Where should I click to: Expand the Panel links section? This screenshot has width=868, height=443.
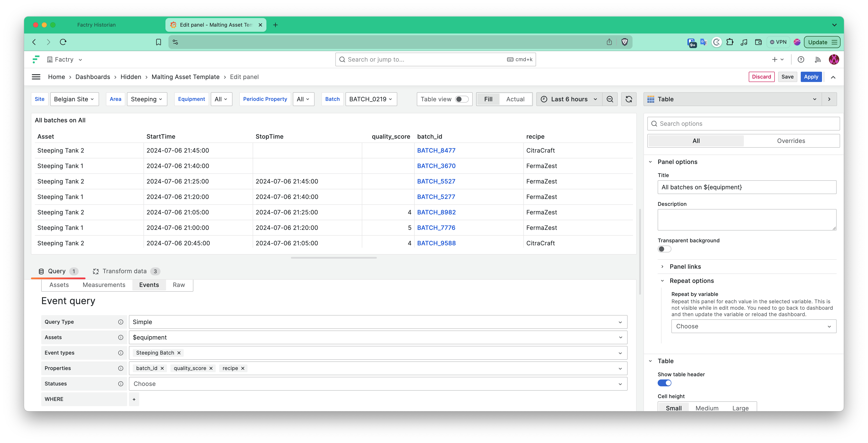685,267
